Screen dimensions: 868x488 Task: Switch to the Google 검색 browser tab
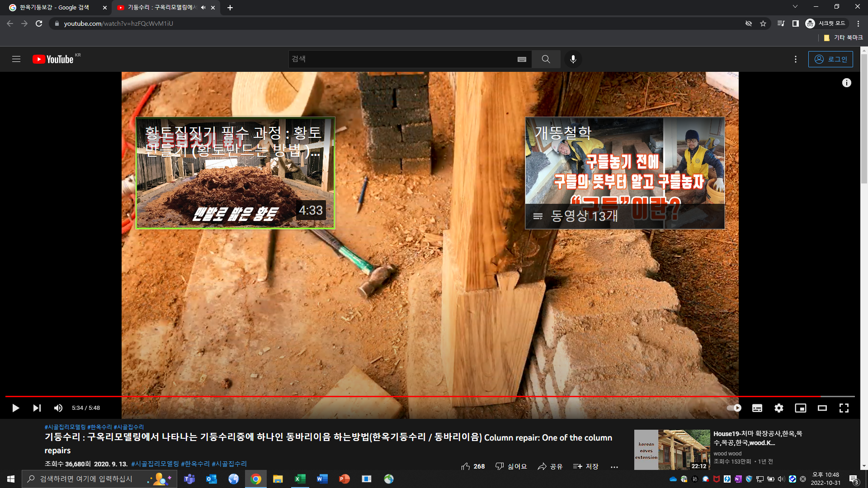54,8
